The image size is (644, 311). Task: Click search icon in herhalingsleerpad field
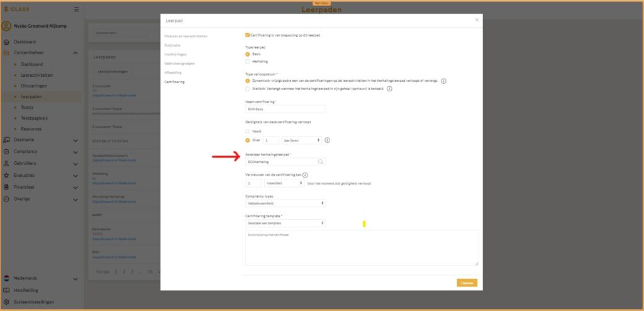pyautogui.click(x=321, y=162)
